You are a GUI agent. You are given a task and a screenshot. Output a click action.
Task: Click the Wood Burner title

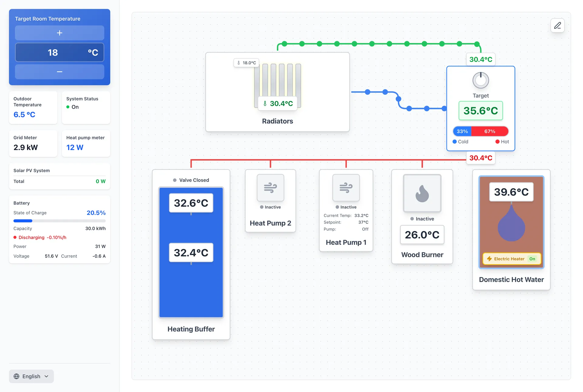pos(422,255)
